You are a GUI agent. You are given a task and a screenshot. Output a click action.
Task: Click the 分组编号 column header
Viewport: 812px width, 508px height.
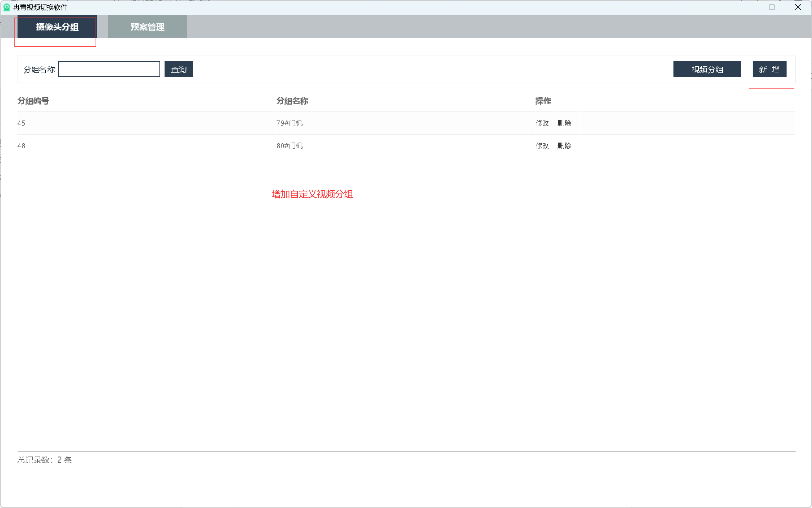(33, 101)
